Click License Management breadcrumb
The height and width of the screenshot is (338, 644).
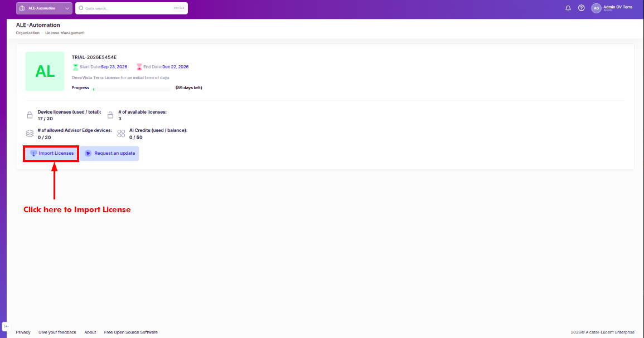pyautogui.click(x=65, y=33)
